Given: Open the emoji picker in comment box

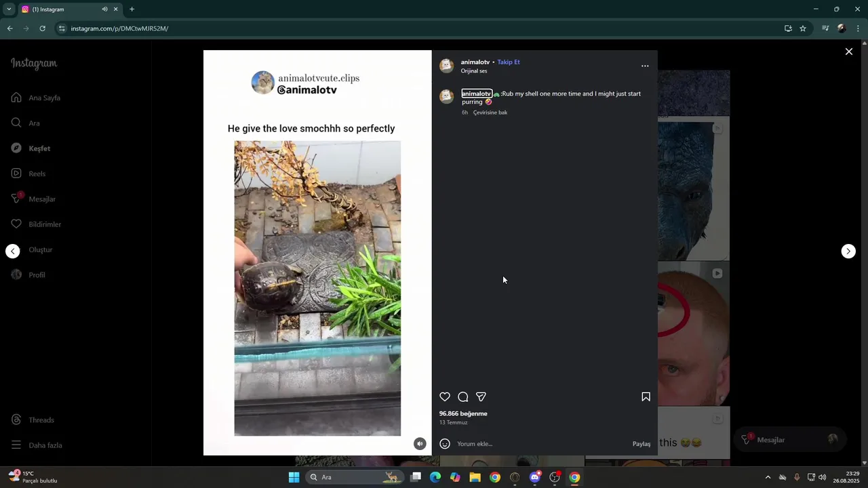Looking at the screenshot, I should 445,444.
